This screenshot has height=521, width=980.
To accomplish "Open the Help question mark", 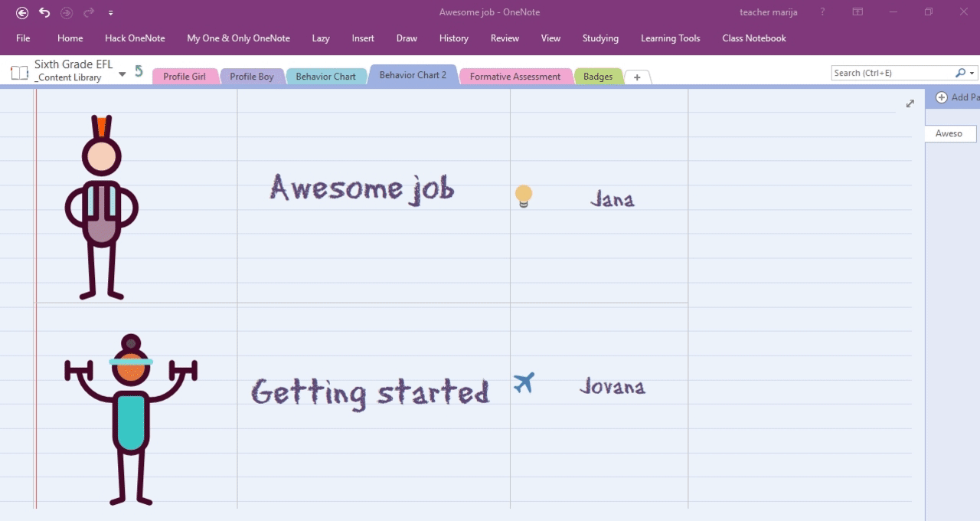I will (x=822, y=12).
